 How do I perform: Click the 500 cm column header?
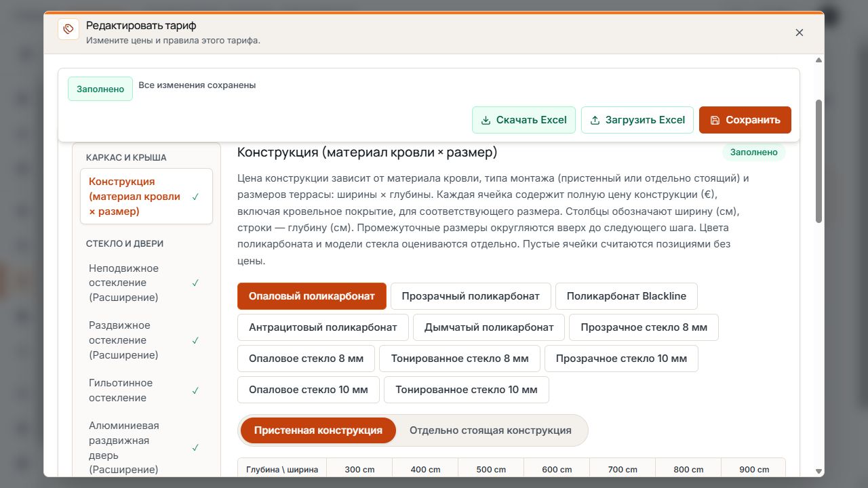click(x=491, y=469)
